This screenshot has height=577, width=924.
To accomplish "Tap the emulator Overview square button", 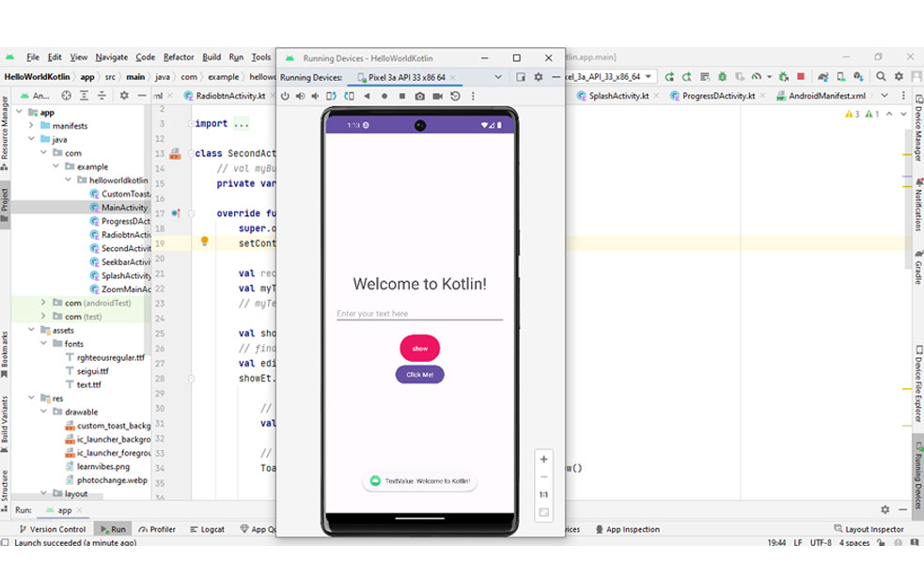I will [x=402, y=96].
